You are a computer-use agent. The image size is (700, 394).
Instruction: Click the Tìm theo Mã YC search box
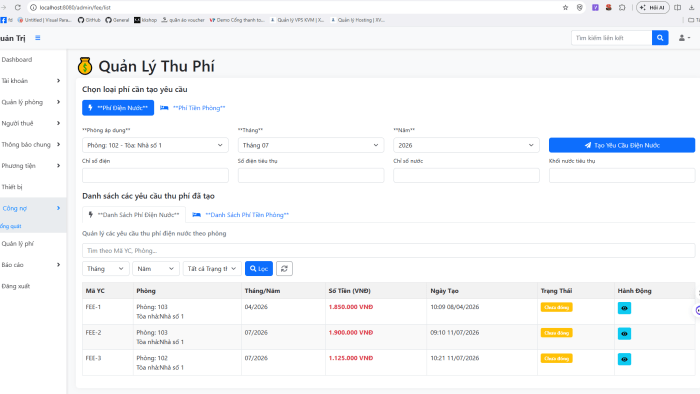(x=388, y=250)
